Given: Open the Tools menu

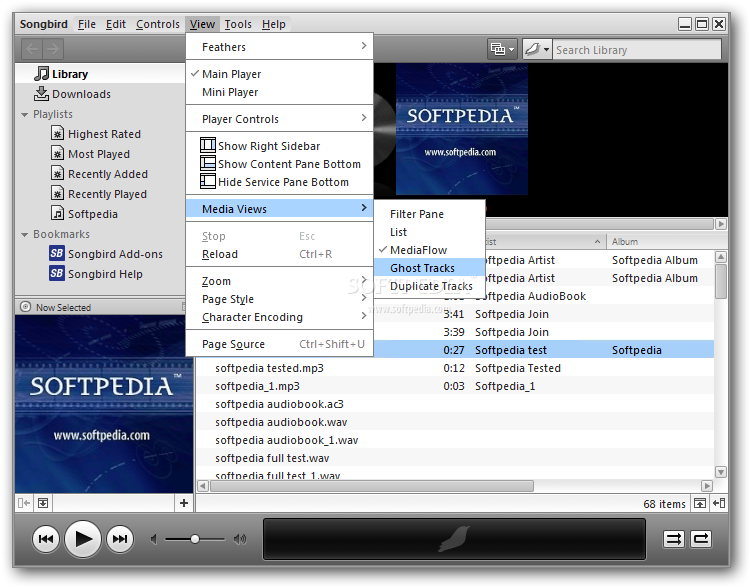Looking at the screenshot, I should 238,24.
